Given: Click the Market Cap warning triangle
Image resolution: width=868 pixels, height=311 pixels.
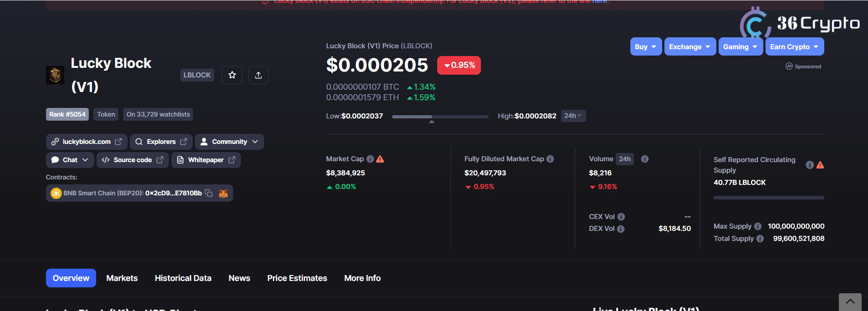Looking at the screenshot, I should [x=380, y=159].
